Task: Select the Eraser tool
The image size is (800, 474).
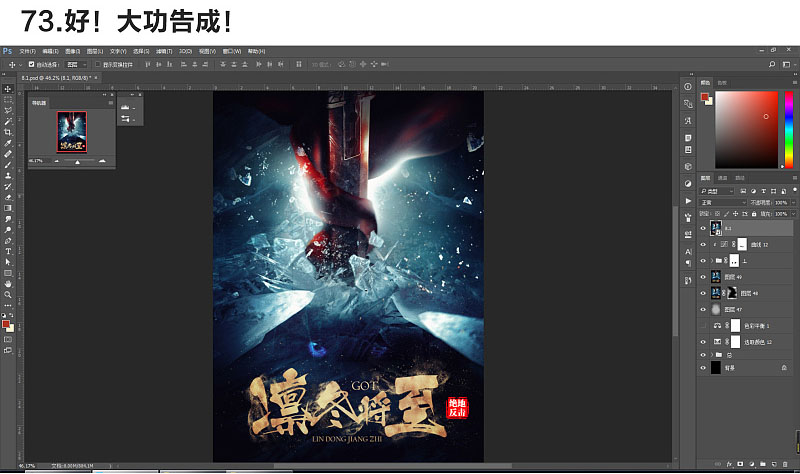Action: [8, 197]
